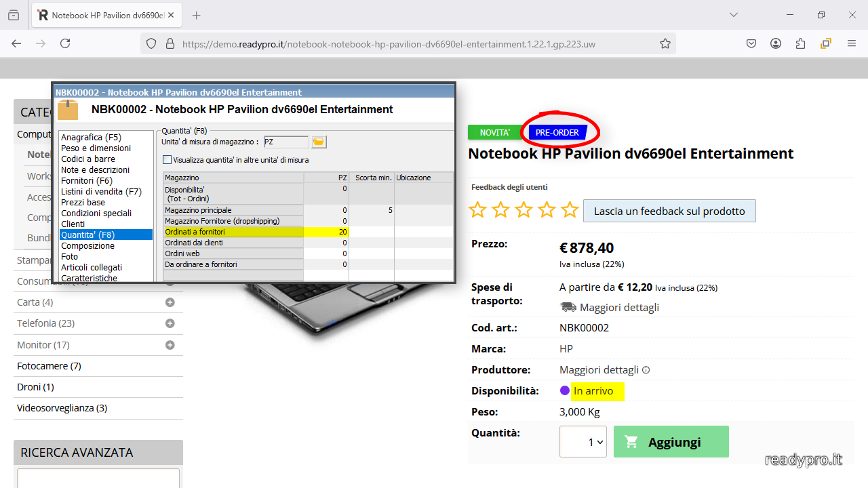This screenshot has height=488, width=868.
Task: Select Quantita' (F8) section
Action: (105, 235)
